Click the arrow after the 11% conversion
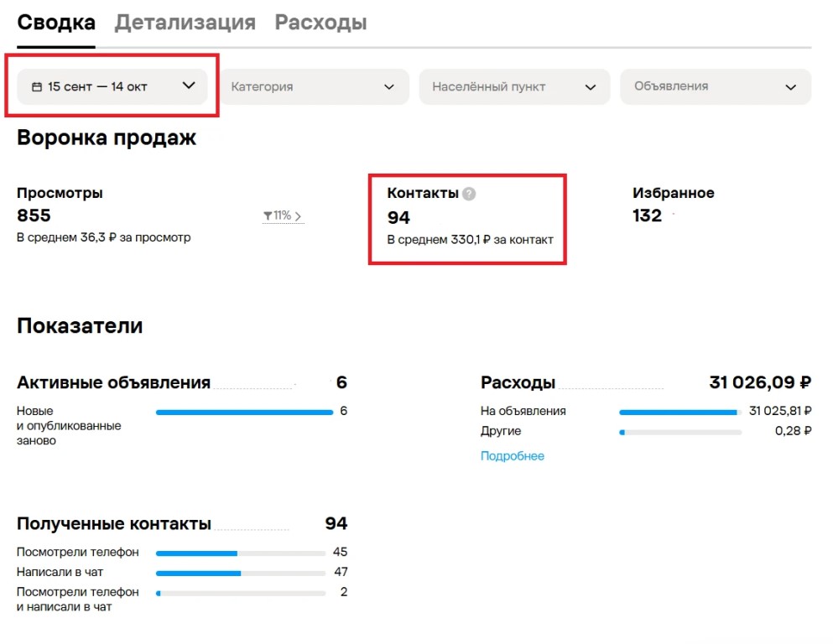 [298, 216]
